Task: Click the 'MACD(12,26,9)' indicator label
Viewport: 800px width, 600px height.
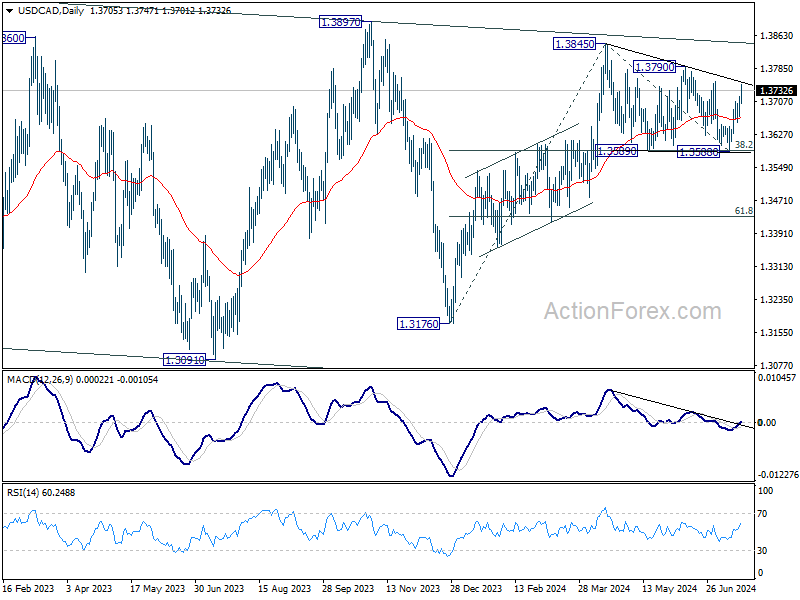Action: 40,380
